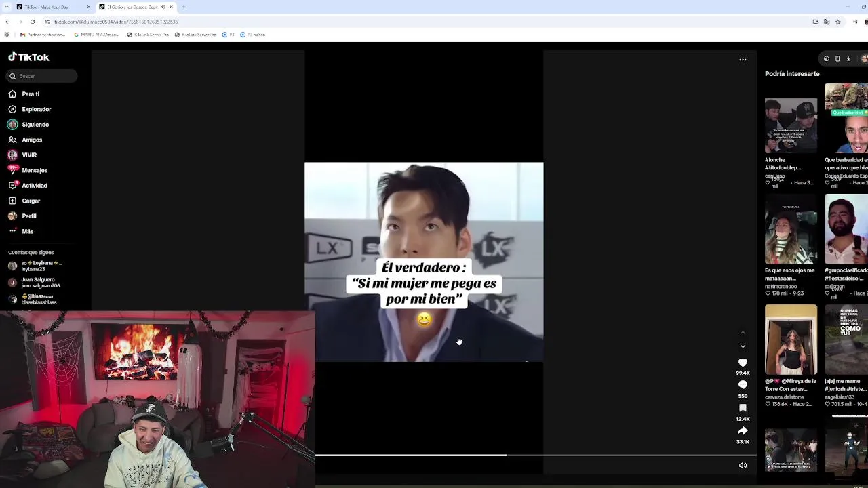The image size is (868, 488).
Task: Close the 'TikTok - Make Your Day' tab
Action: click(x=88, y=7)
